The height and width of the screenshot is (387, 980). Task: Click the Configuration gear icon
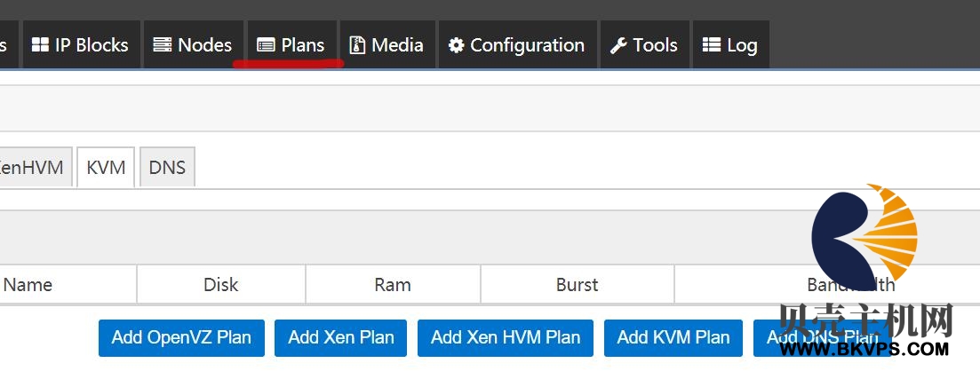coord(457,45)
